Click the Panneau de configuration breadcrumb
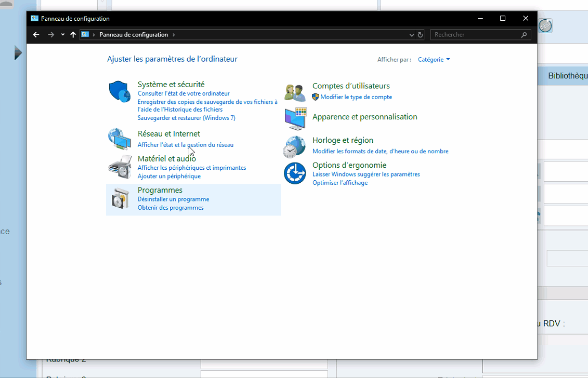Viewport: 588px width, 378px height. click(x=134, y=35)
